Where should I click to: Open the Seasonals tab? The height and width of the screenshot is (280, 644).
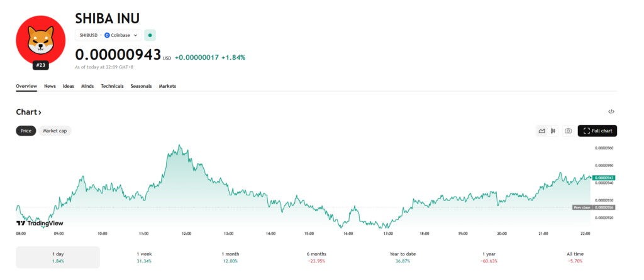click(x=141, y=86)
